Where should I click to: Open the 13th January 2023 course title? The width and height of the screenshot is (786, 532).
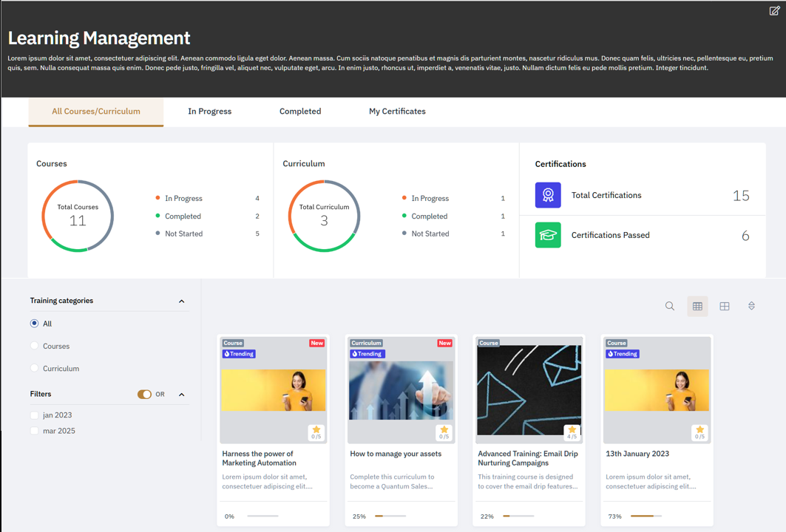[x=637, y=454]
